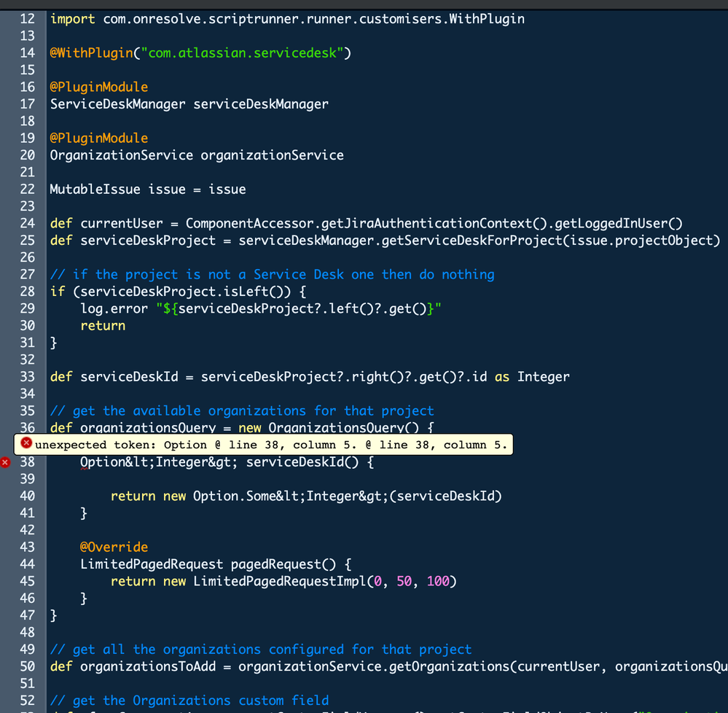The width and height of the screenshot is (728, 713).
Task: Click the 'as Integer' cast on line 33
Action: pos(532,377)
